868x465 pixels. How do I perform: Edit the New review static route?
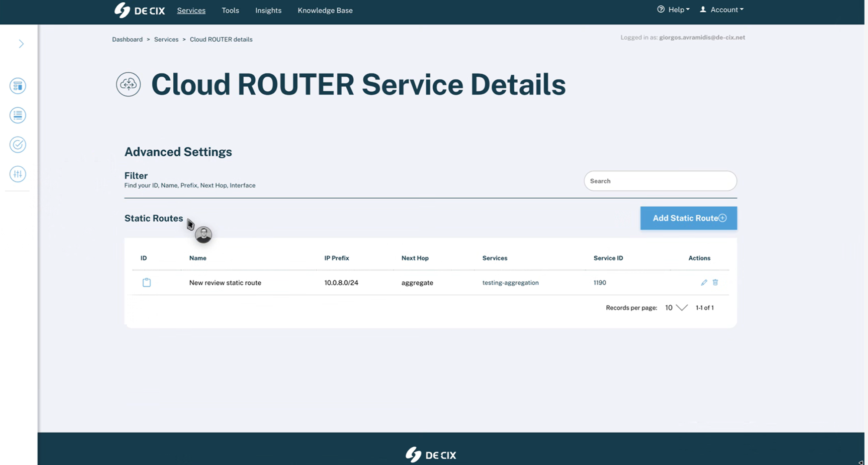(x=704, y=283)
